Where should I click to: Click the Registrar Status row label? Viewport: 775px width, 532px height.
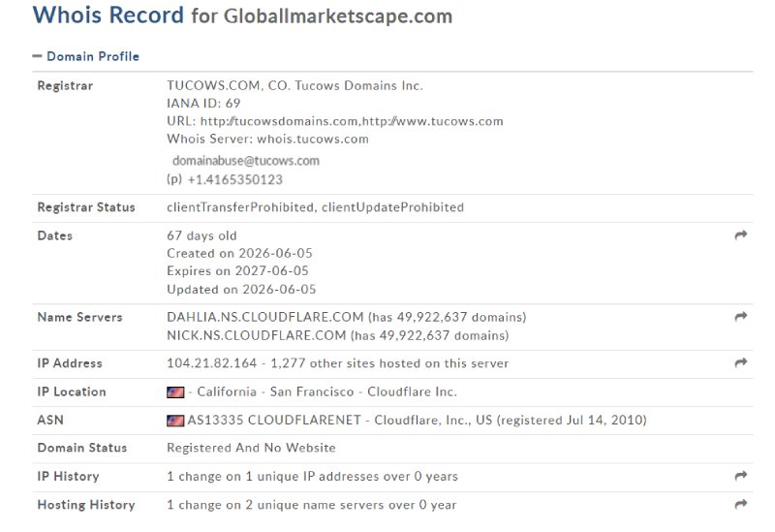86,207
